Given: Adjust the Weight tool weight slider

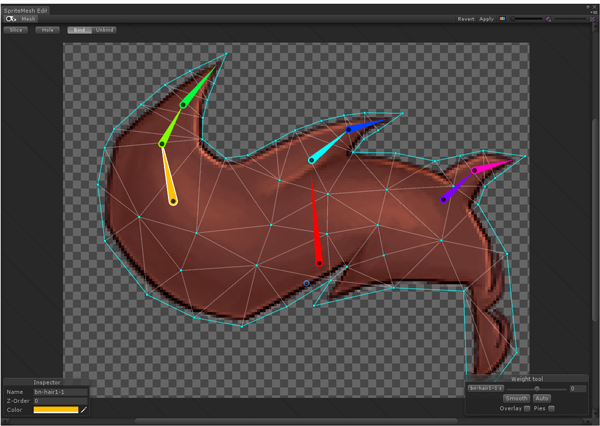Looking at the screenshot, I should pos(536,389).
